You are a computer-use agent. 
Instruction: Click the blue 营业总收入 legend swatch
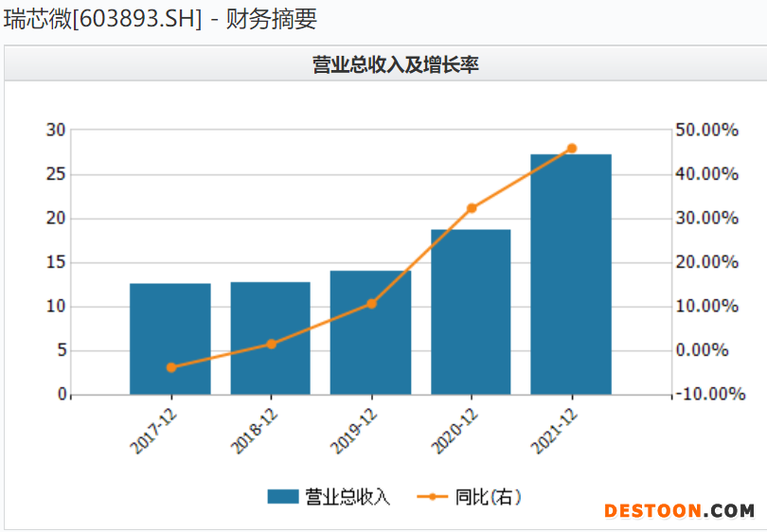(x=283, y=497)
